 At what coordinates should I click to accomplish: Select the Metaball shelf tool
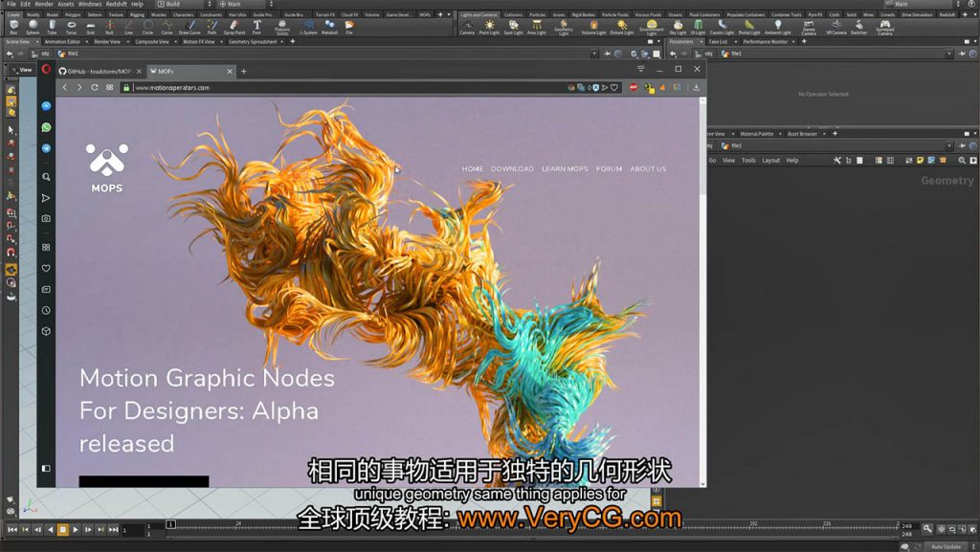329,27
